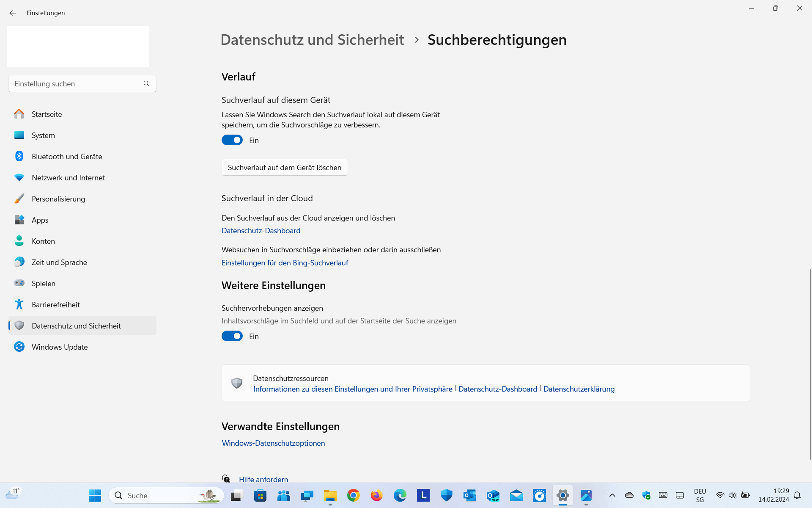812x508 pixels.
Task: Disable Suchhervorhebungen anzeigen toggle
Action: point(232,336)
